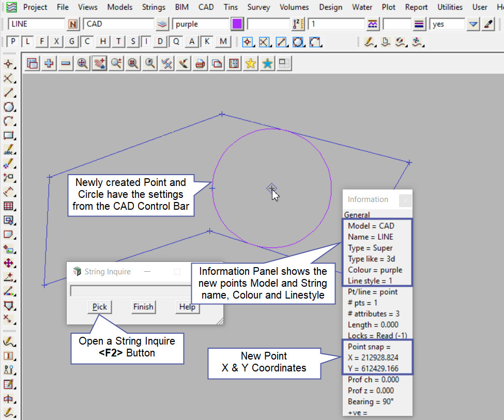Open the blue dropdown arrow beside 'yes'
504x420 pixels.
coord(473,24)
